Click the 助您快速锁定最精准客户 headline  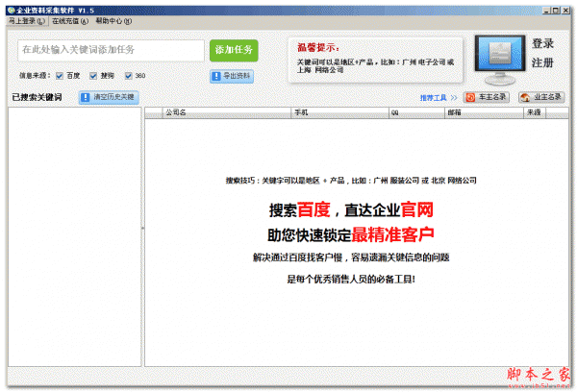pyautogui.click(x=351, y=235)
